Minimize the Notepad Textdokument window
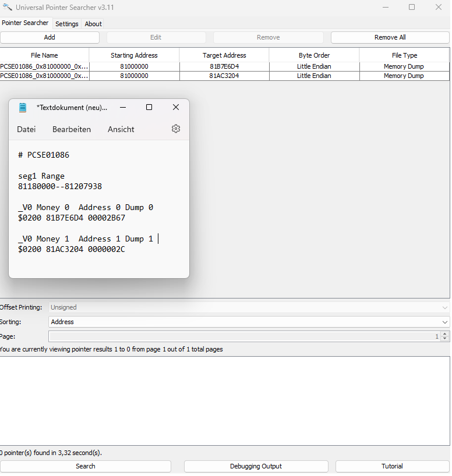The image size is (452, 476). pyautogui.click(x=123, y=108)
